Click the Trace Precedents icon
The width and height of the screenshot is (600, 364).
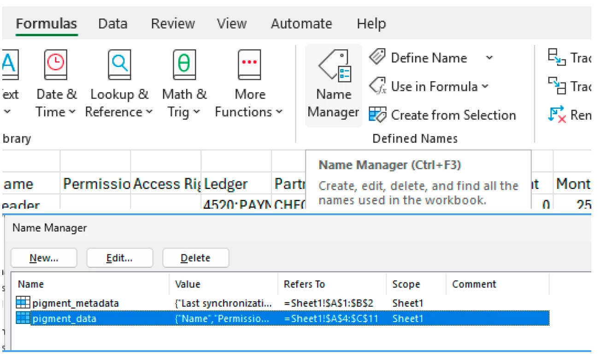coord(557,58)
